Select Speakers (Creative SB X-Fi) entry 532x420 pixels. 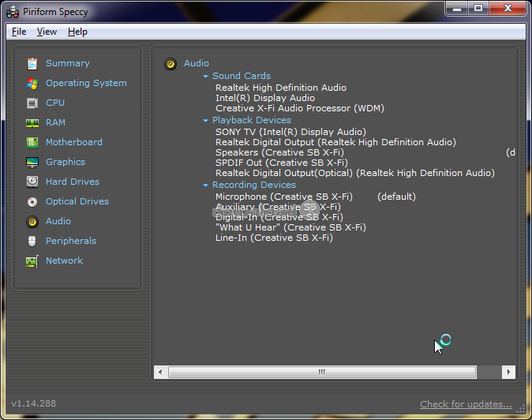click(280, 152)
